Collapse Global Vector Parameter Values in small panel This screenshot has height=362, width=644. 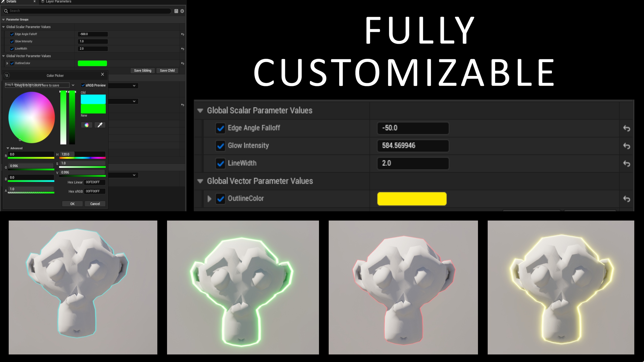tap(4, 56)
